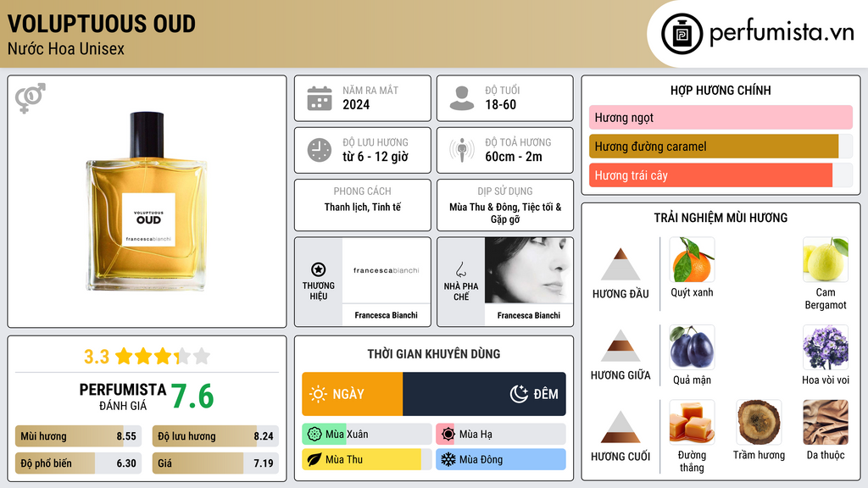
Task: Click the green 7.6 Perfumista score
Action: pyautogui.click(x=192, y=396)
